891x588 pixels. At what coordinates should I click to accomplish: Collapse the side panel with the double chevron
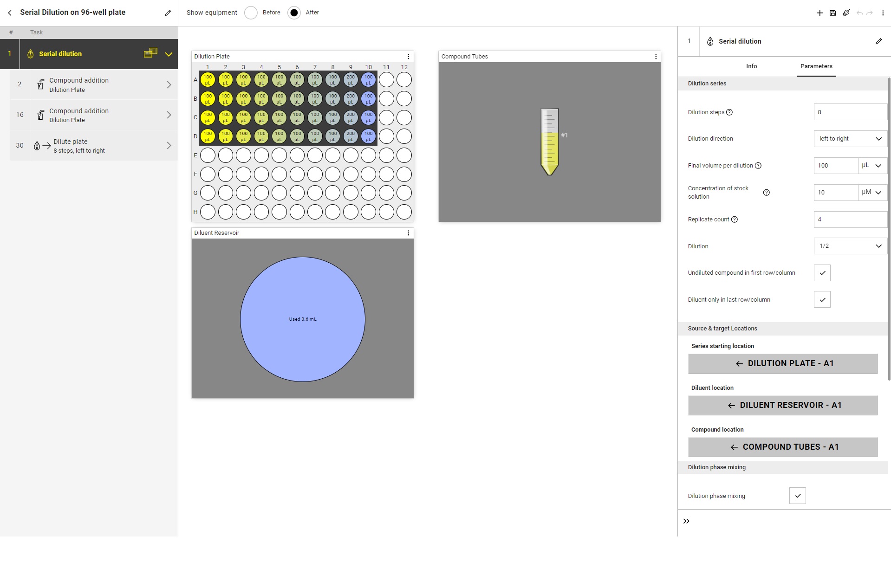click(x=686, y=521)
